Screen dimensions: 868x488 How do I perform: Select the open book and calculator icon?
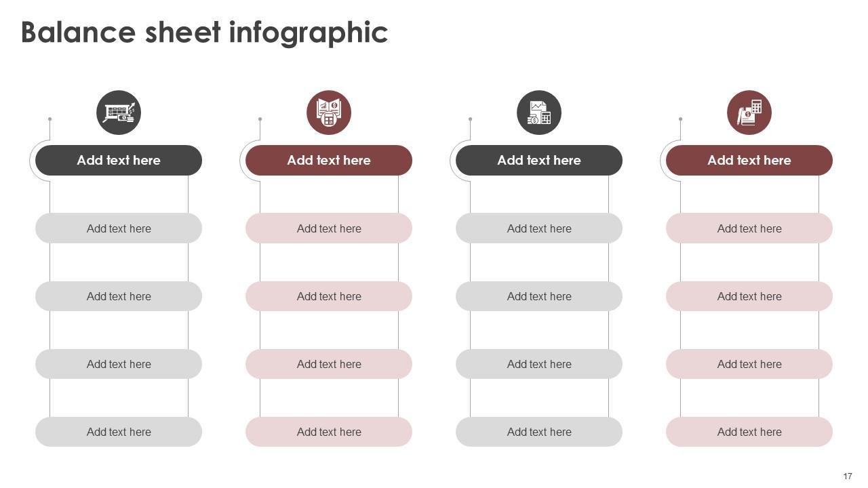coord(329,113)
